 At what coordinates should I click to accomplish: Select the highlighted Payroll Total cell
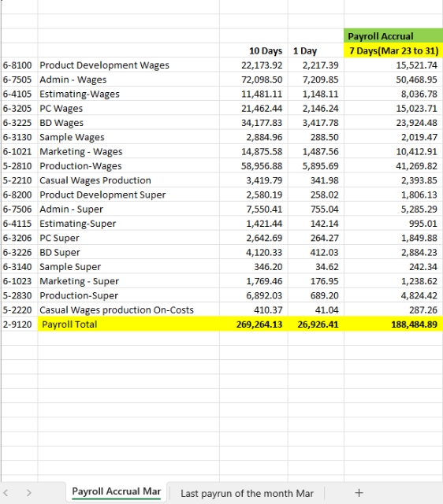point(128,324)
